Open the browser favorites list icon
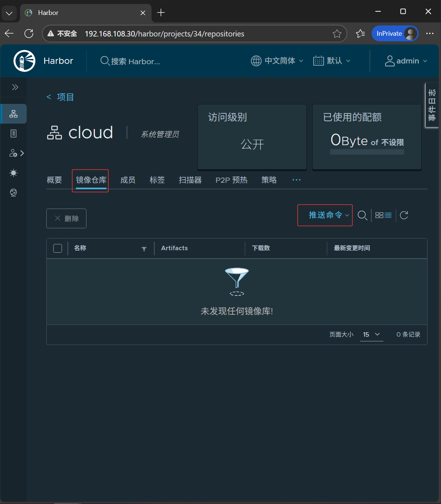The width and height of the screenshot is (441, 504). pos(360,34)
